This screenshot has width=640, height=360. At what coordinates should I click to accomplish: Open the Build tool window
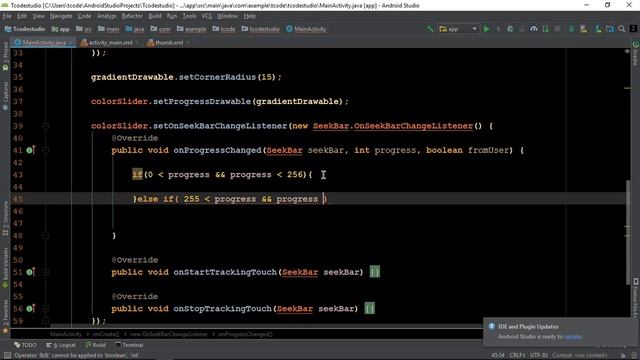coord(96,345)
